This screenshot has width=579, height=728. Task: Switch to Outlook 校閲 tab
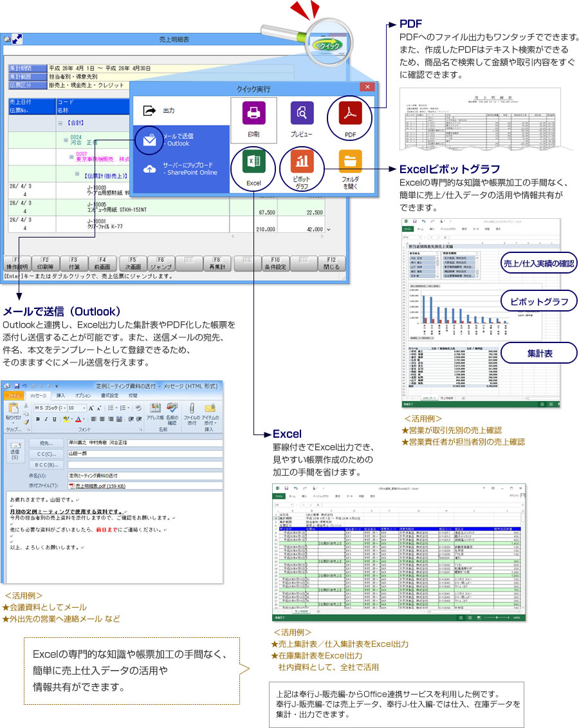click(x=133, y=396)
